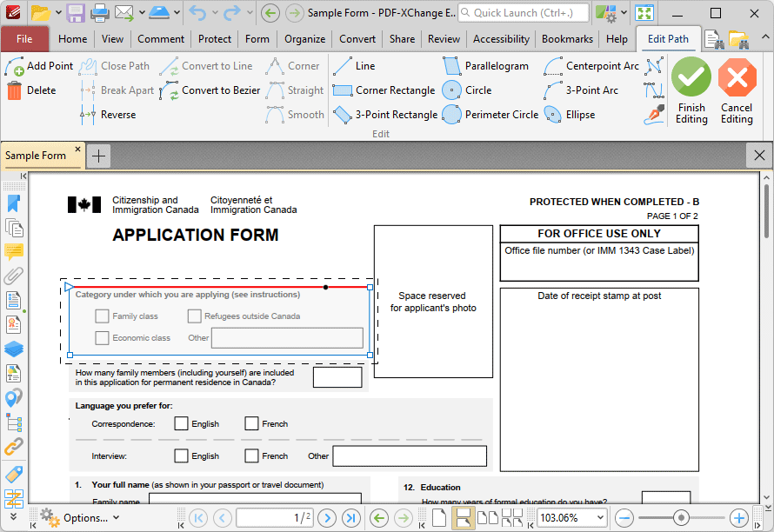Click Convert to Bezier button
This screenshot has height=532, width=774.
(210, 90)
